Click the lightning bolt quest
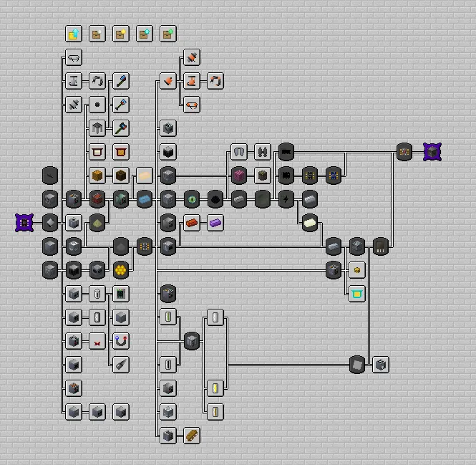This screenshot has width=476, height=465. 286,199
